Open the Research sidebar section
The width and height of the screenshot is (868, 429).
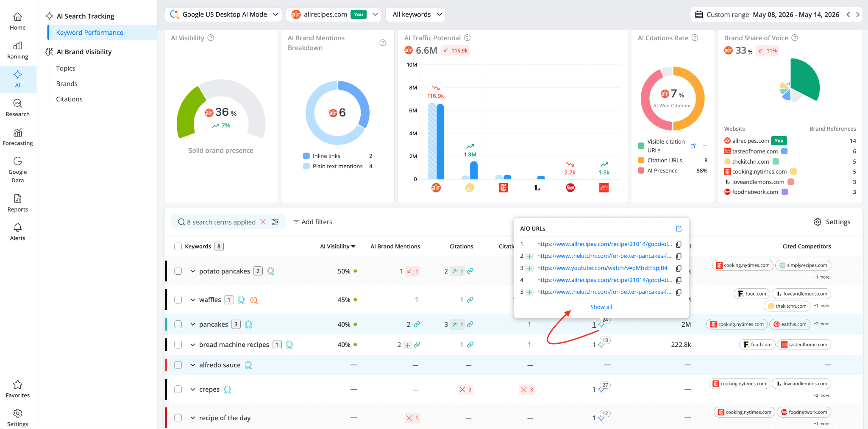(x=17, y=108)
